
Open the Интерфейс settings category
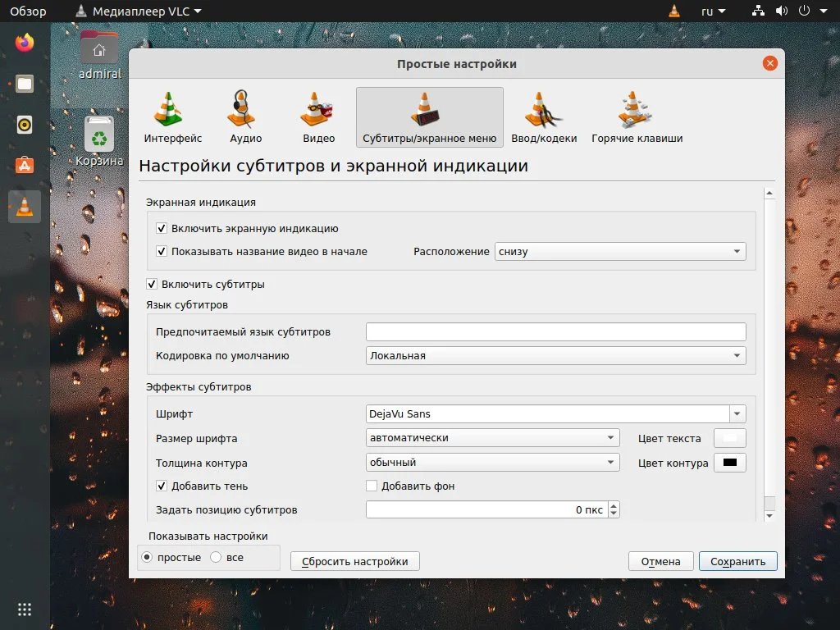pyautogui.click(x=171, y=115)
